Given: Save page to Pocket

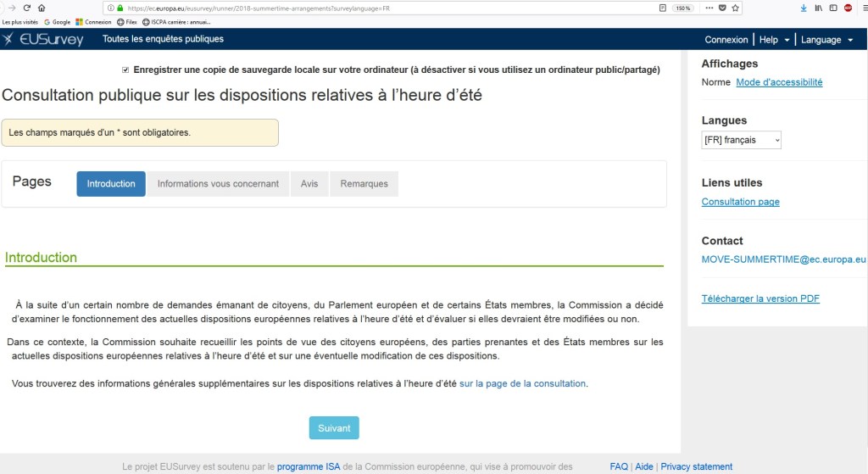Looking at the screenshot, I should [x=721, y=8].
